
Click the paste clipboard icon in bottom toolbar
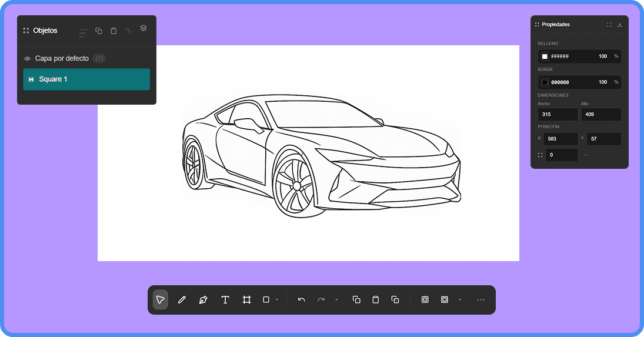point(376,300)
